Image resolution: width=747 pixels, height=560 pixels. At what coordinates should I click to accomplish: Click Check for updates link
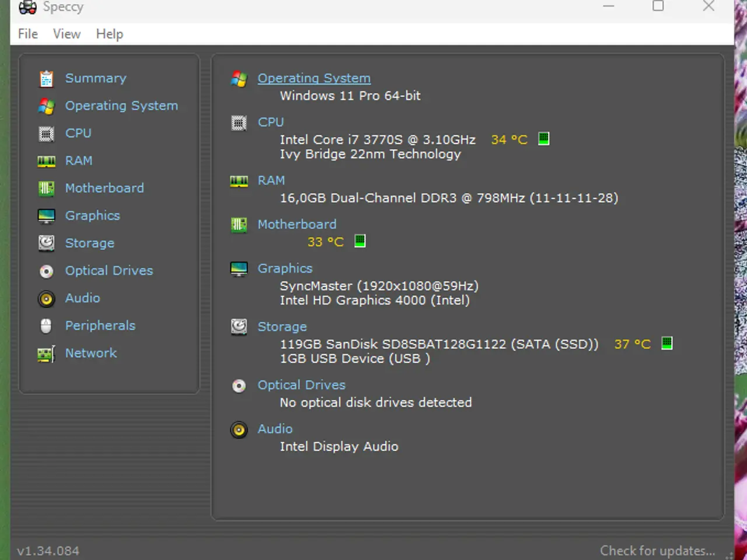click(x=657, y=551)
